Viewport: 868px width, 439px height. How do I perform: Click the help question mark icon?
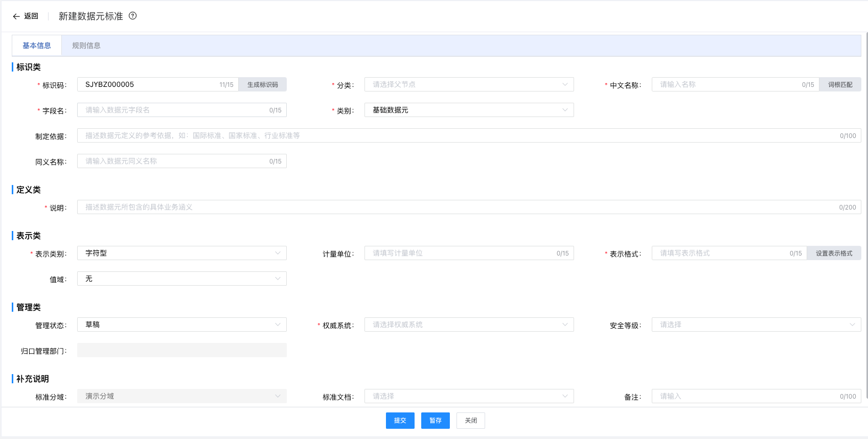point(133,16)
